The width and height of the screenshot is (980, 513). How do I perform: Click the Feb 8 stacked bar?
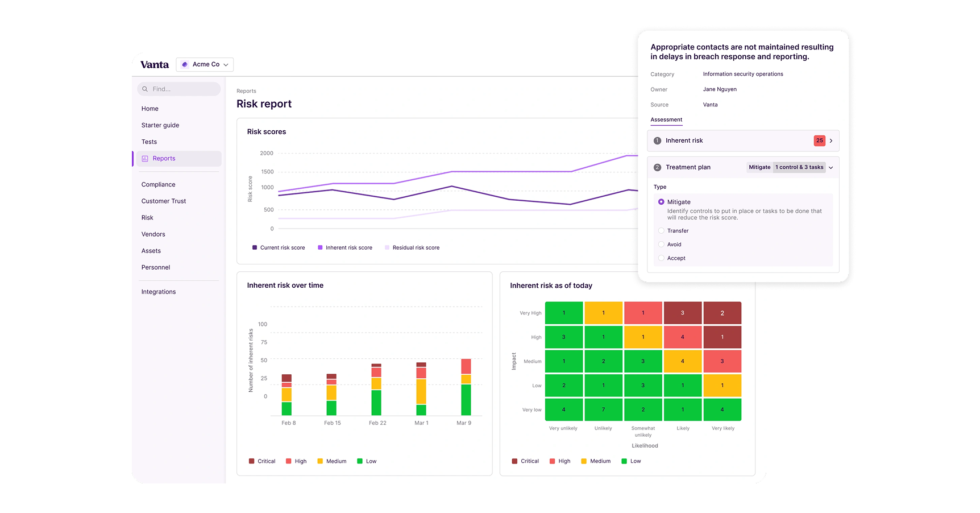pyautogui.click(x=286, y=395)
